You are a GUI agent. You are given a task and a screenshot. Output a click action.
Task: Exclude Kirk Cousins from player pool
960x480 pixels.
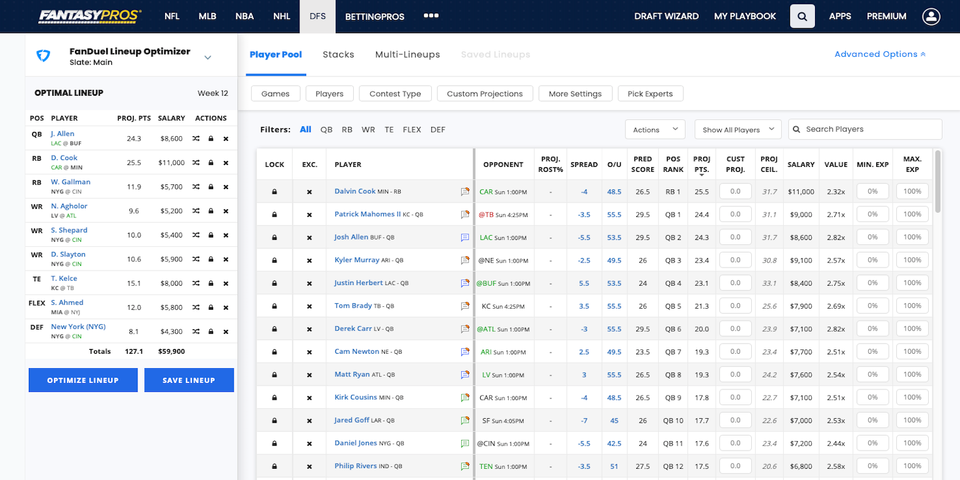point(309,398)
